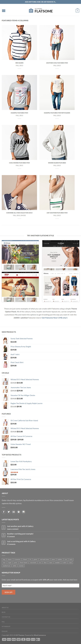Open the shopping cart icon
The image size is (81, 644).
coord(77,10)
